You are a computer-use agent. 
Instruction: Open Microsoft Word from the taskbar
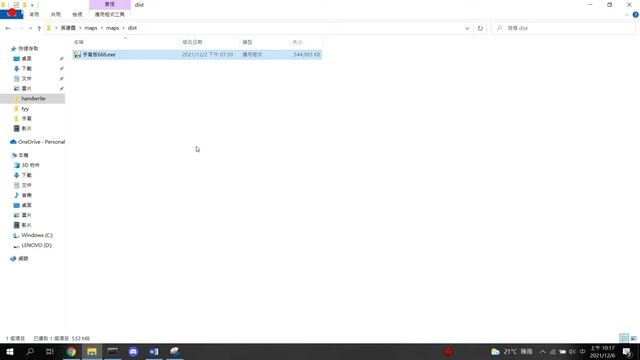154,351
